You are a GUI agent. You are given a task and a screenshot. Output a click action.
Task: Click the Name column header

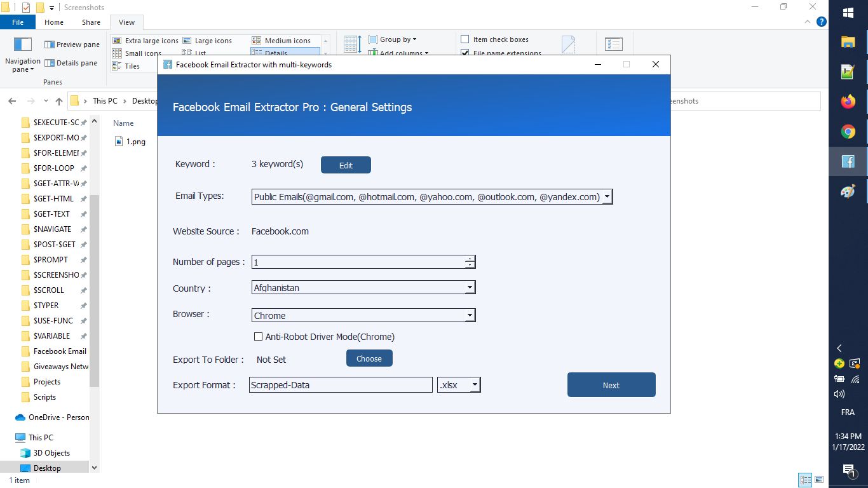[x=123, y=123]
